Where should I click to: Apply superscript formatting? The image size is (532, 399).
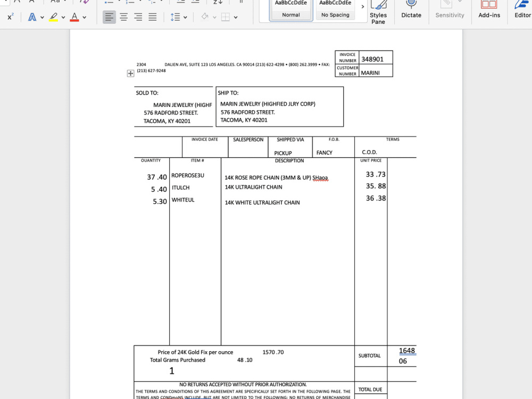pyautogui.click(x=11, y=16)
